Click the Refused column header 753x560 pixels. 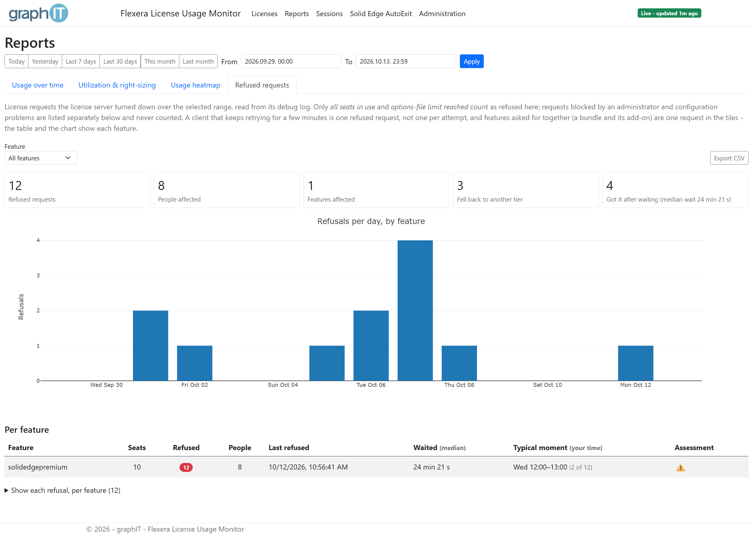pos(186,447)
